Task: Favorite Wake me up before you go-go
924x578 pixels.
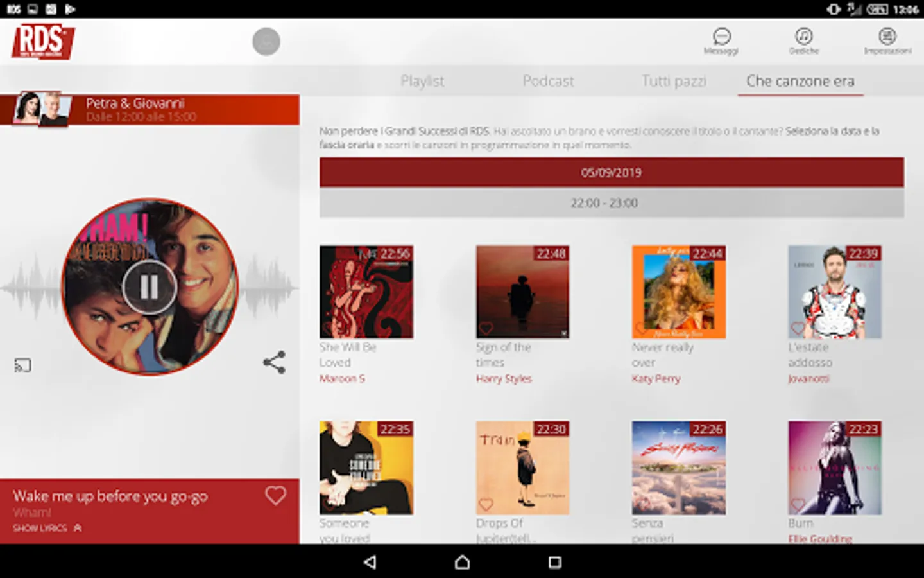Action: click(x=275, y=495)
